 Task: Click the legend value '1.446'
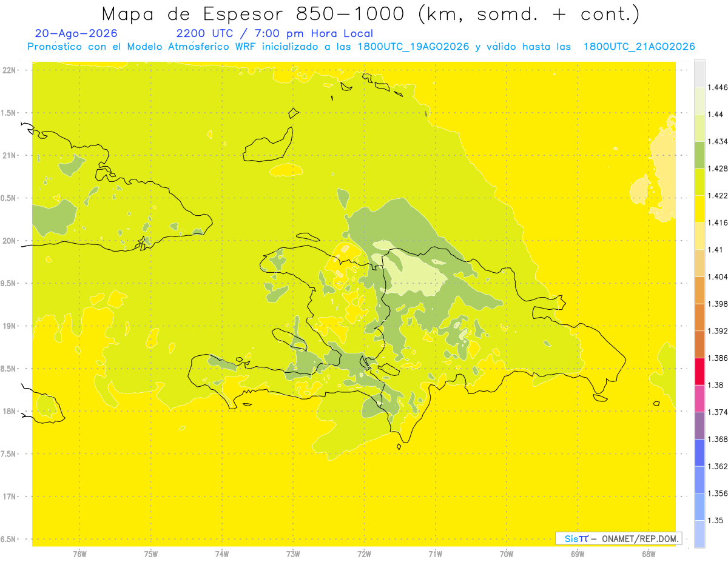click(x=718, y=87)
